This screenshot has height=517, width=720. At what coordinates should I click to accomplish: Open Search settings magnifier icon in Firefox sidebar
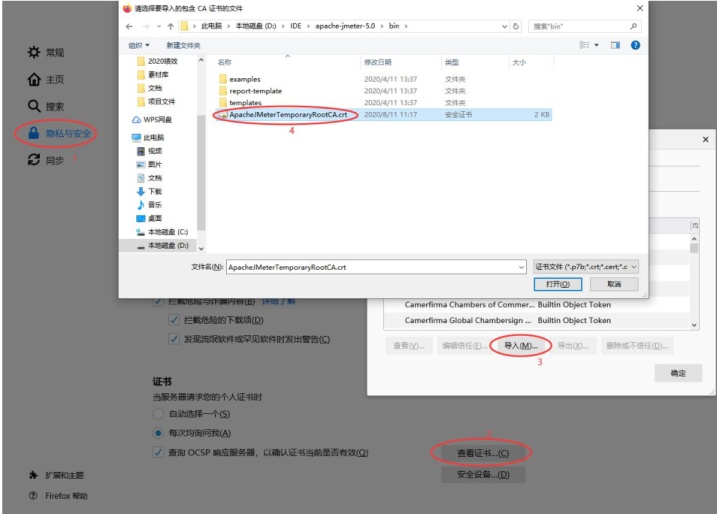pos(34,106)
